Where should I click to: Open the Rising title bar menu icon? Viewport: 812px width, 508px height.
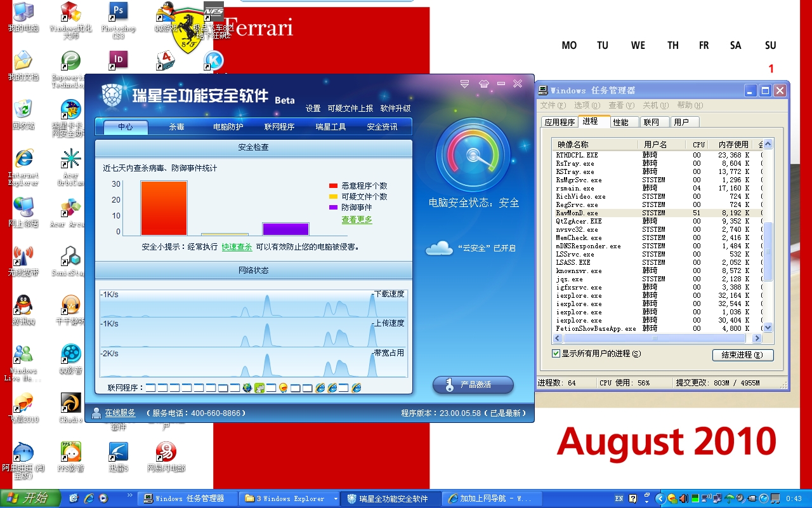coord(465,83)
